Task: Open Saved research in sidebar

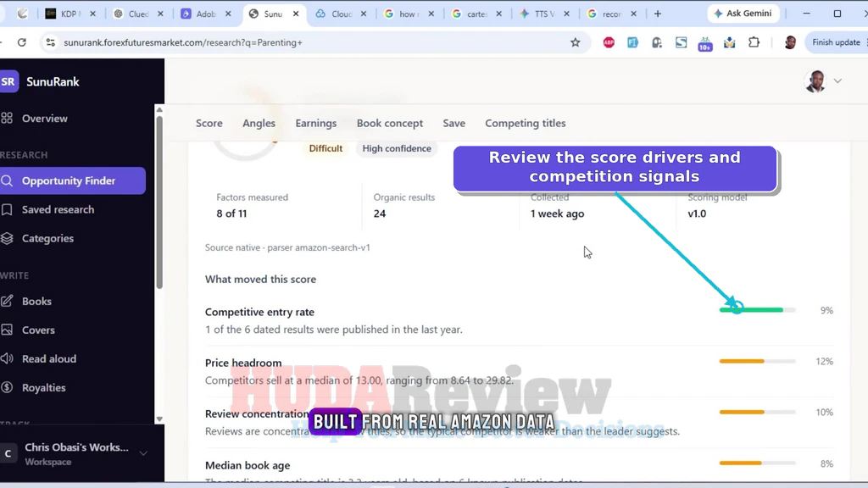Action: pos(58,210)
